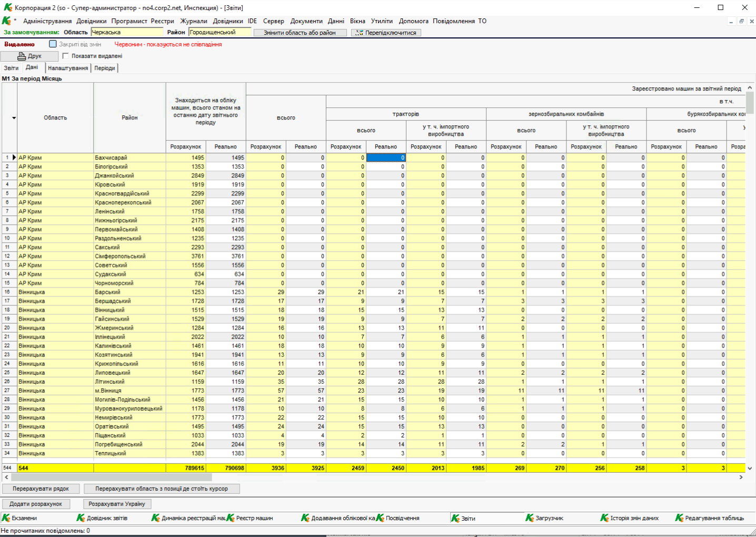Select the Красноперекопський district cell
The height and width of the screenshot is (537, 756).
130,202
